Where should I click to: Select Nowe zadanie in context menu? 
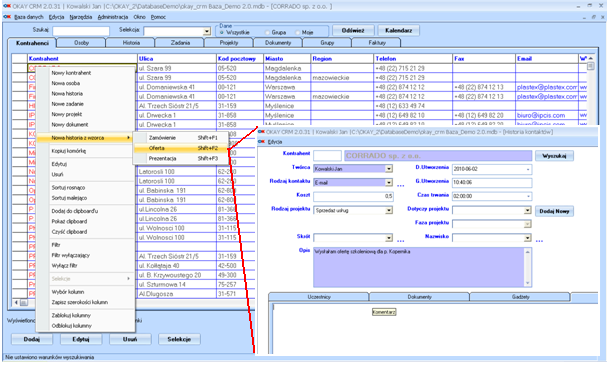pos(85,104)
